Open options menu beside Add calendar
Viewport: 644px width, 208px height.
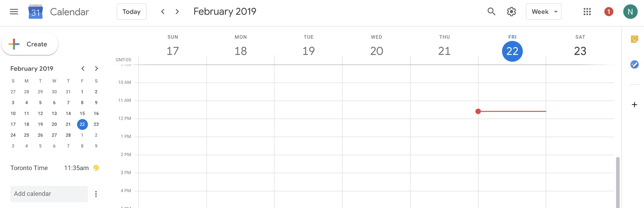[96, 194]
